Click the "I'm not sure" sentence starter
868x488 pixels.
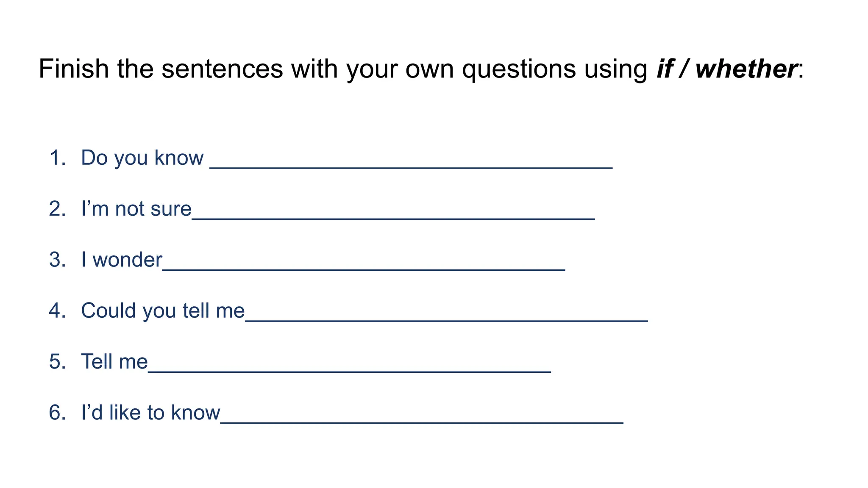tap(136, 209)
